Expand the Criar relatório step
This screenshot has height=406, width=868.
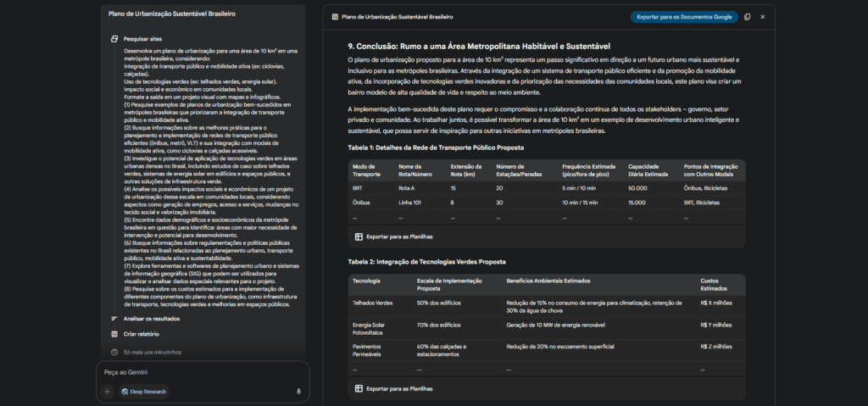pyautogui.click(x=141, y=335)
